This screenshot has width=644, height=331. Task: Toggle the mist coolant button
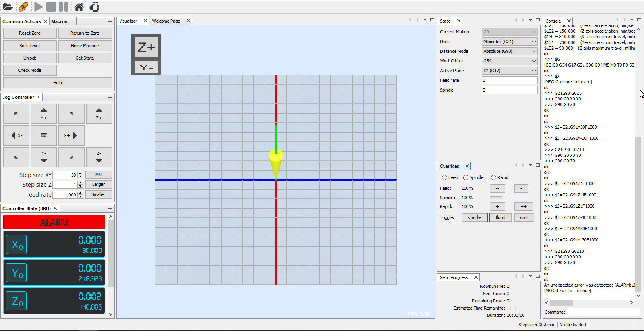(524, 217)
